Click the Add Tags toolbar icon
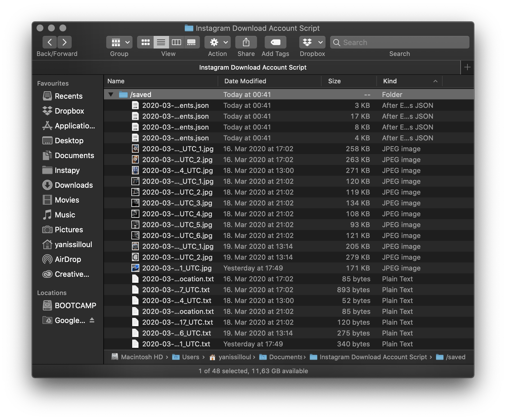Image resolution: width=506 pixels, height=420 pixels. pyautogui.click(x=275, y=42)
